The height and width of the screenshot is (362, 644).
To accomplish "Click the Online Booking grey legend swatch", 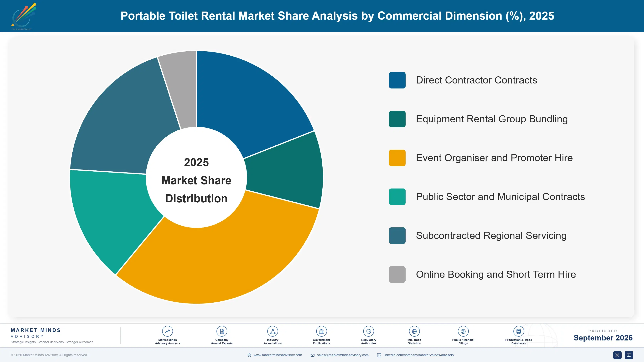I will [397, 274].
